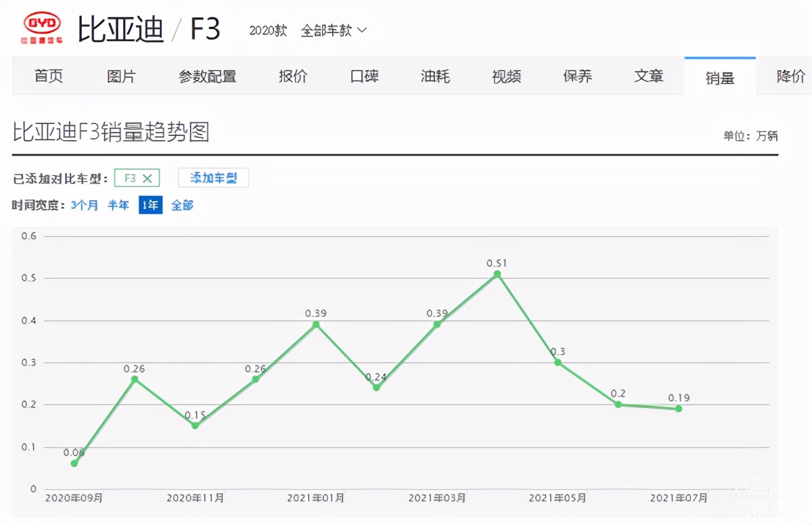Click the 2021年07月 axis label
812x525 pixels.
point(679,498)
